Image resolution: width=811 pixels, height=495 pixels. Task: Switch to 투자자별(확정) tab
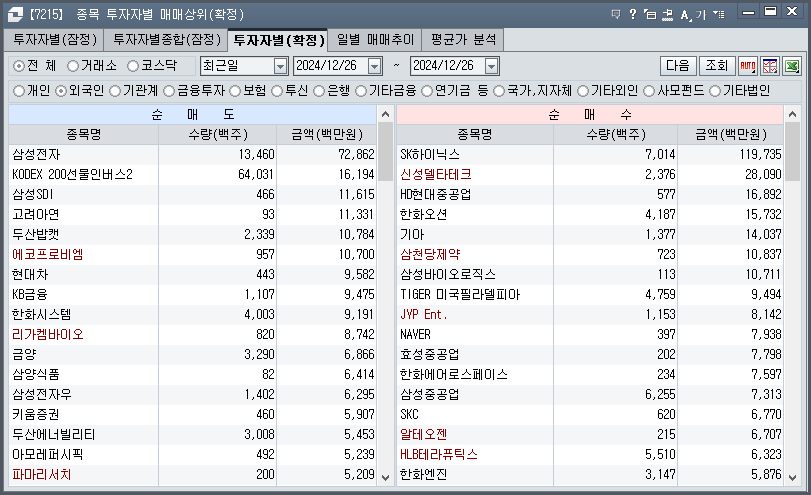click(278, 40)
